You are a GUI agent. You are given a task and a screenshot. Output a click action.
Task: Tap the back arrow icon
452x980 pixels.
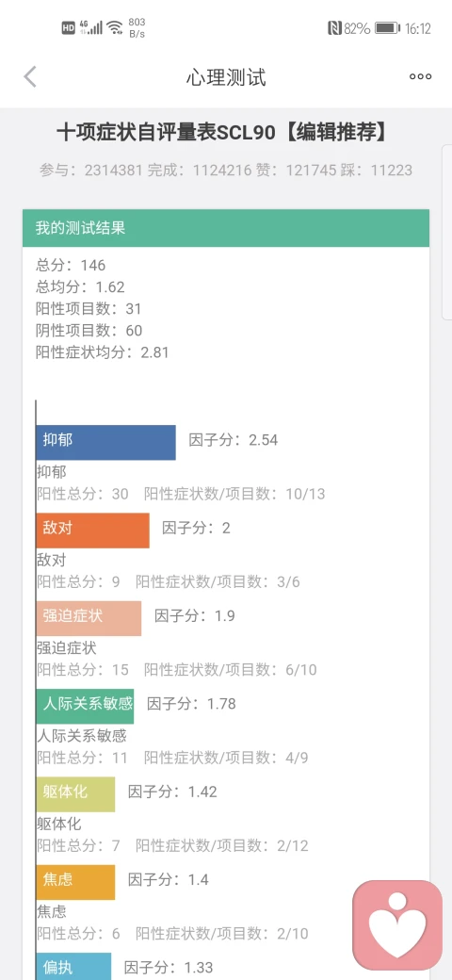pos(30,77)
